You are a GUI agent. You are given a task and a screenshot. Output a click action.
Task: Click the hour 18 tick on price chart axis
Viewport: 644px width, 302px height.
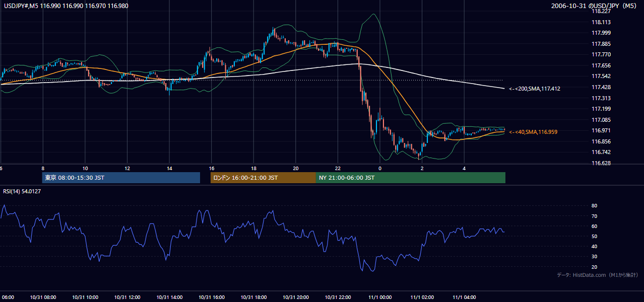254,168
